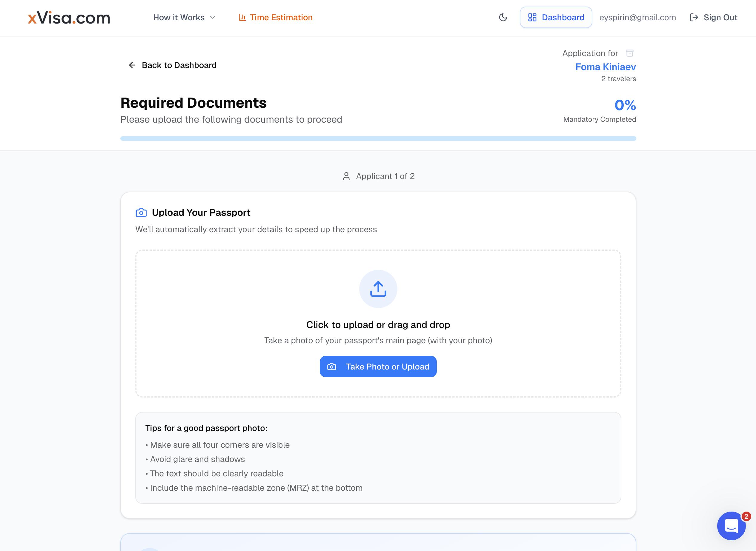Click the How it Works chevron

click(213, 17)
